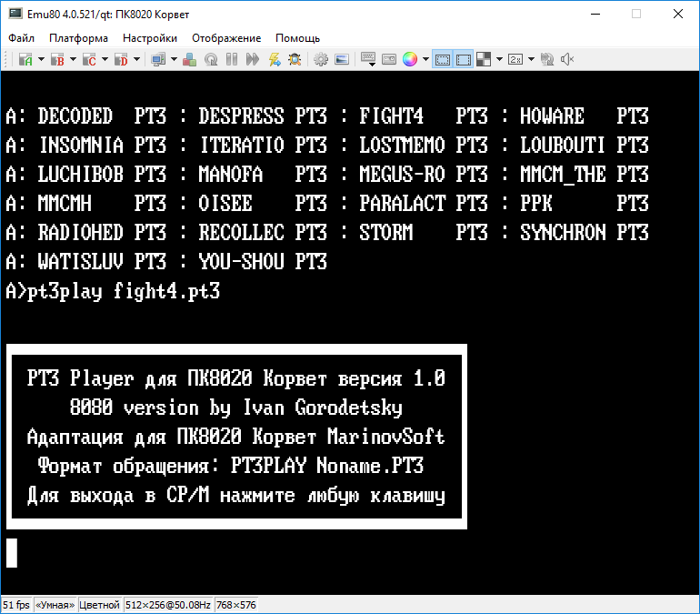Click the disk A drive icon

(25, 59)
